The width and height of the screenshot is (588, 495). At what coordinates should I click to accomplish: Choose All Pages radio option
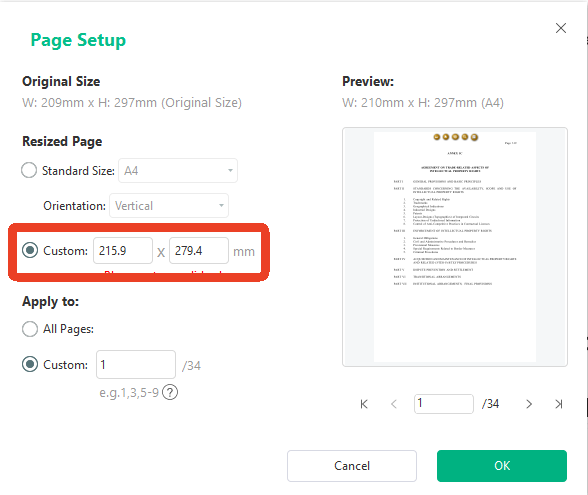(x=30, y=329)
